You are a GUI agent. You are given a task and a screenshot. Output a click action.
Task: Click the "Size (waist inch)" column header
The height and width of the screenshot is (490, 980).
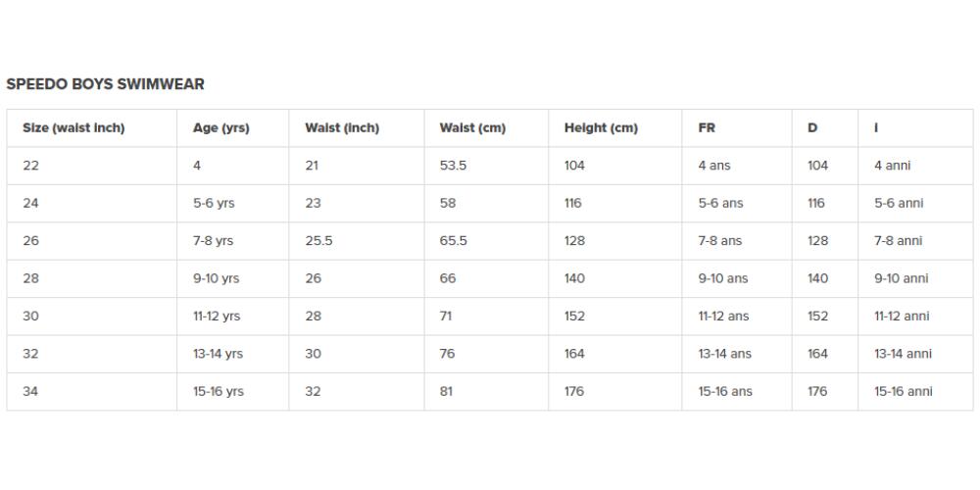73,128
